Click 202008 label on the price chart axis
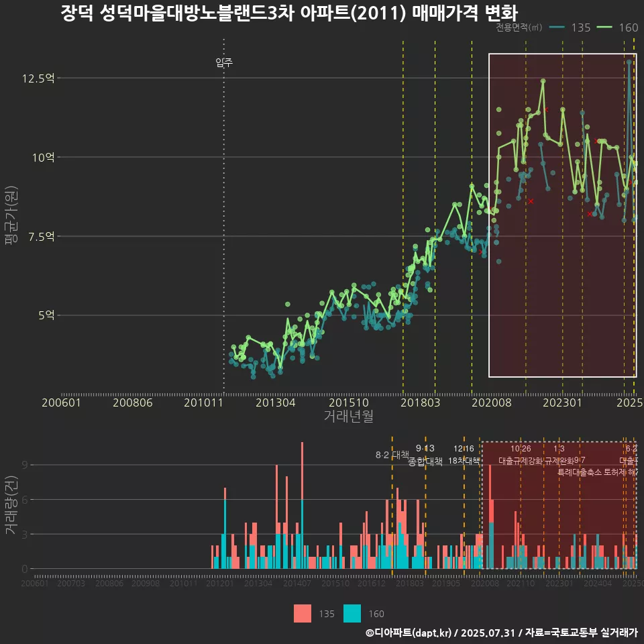Image resolution: width=644 pixels, height=644 pixels. pos(491,402)
